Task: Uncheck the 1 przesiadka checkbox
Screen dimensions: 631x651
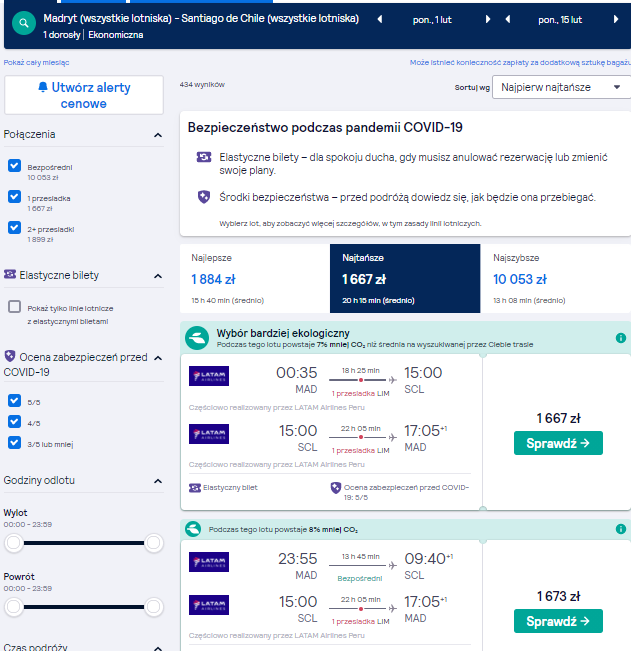Action: click(15, 196)
